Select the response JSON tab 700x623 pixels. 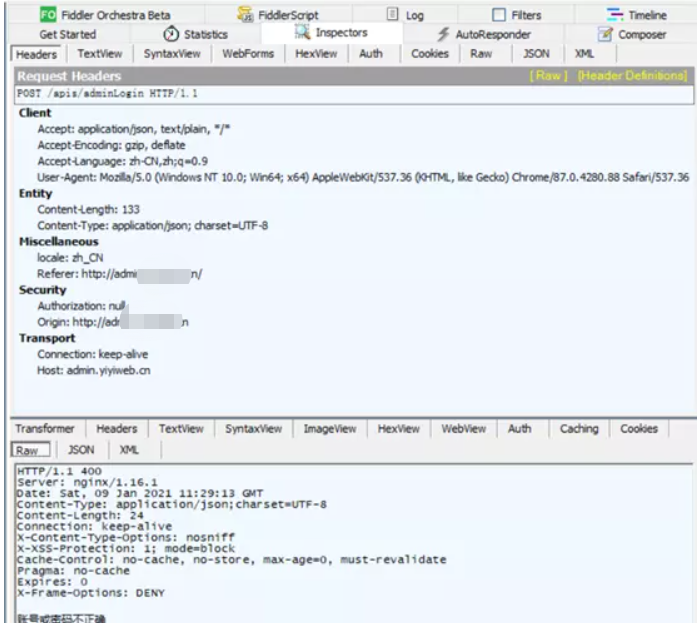point(81,449)
